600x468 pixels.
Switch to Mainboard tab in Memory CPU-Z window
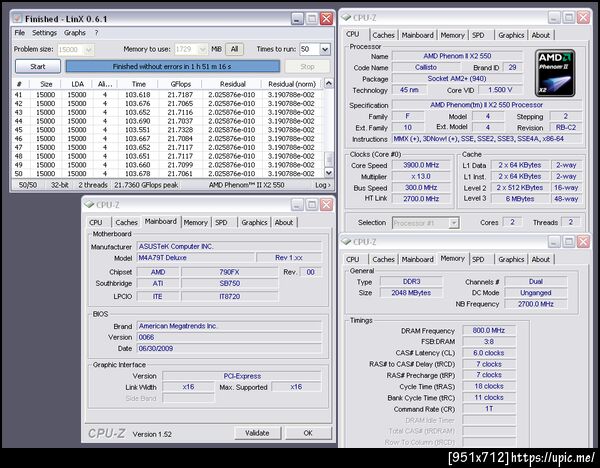point(417,259)
